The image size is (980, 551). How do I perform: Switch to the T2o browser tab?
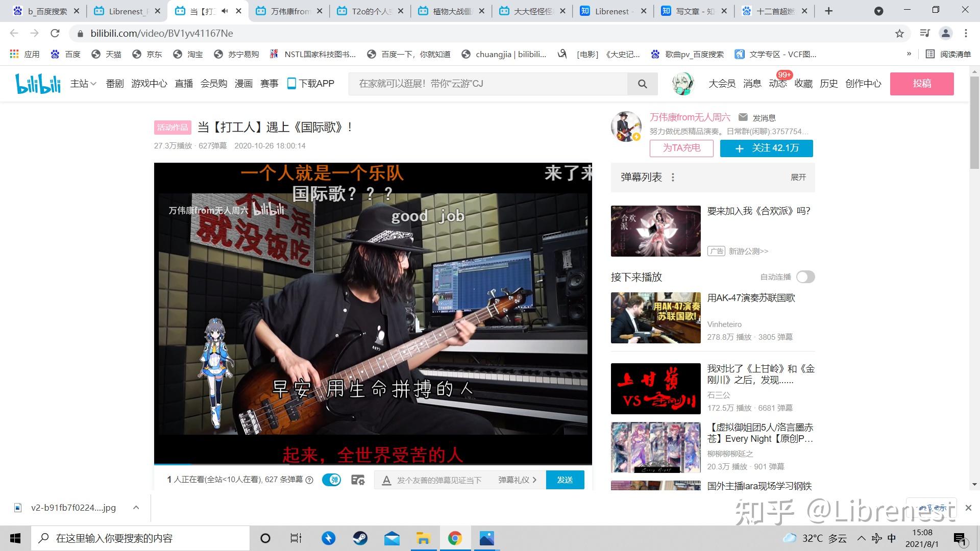tap(370, 11)
